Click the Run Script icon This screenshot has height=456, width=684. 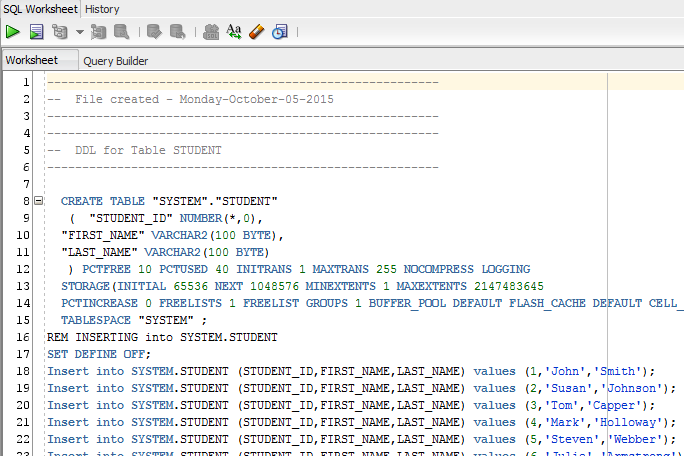36,32
